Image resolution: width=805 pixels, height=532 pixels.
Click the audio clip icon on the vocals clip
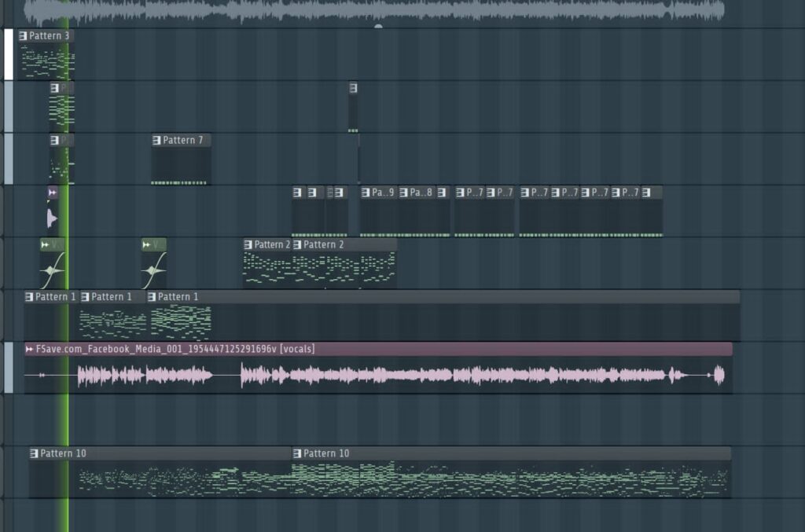point(30,349)
